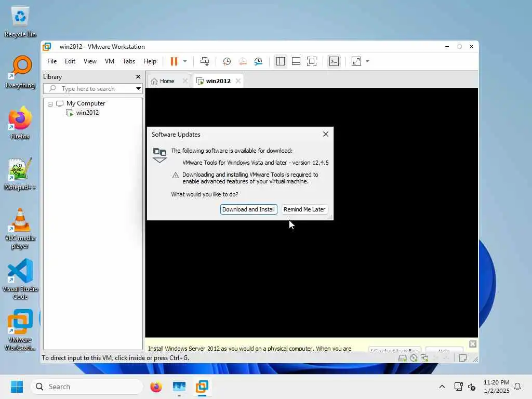Close the Software Updates dialog
Image resolution: width=532 pixels, height=399 pixels.
point(326,134)
